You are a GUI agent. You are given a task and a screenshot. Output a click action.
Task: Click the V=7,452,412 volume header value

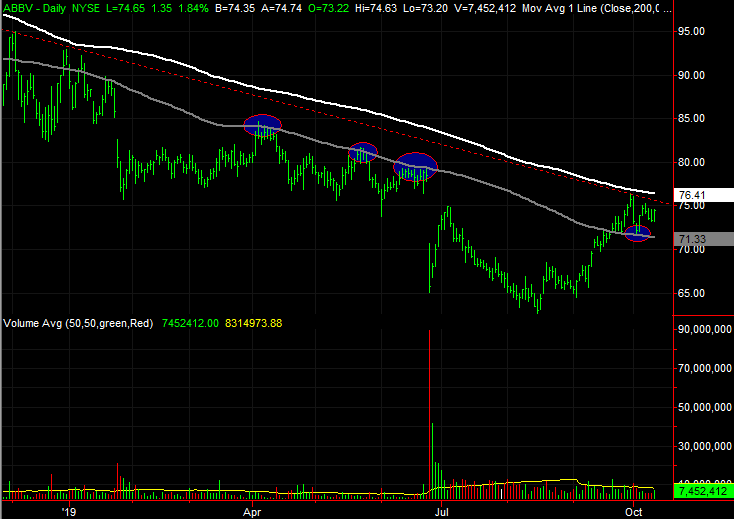485,8
